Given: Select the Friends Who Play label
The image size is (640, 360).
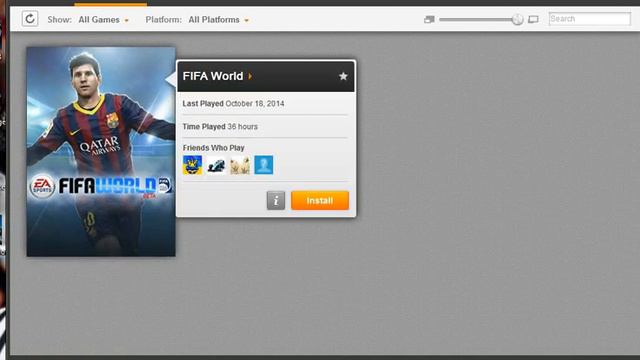Looking at the screenshot, I should click(213, 148).
